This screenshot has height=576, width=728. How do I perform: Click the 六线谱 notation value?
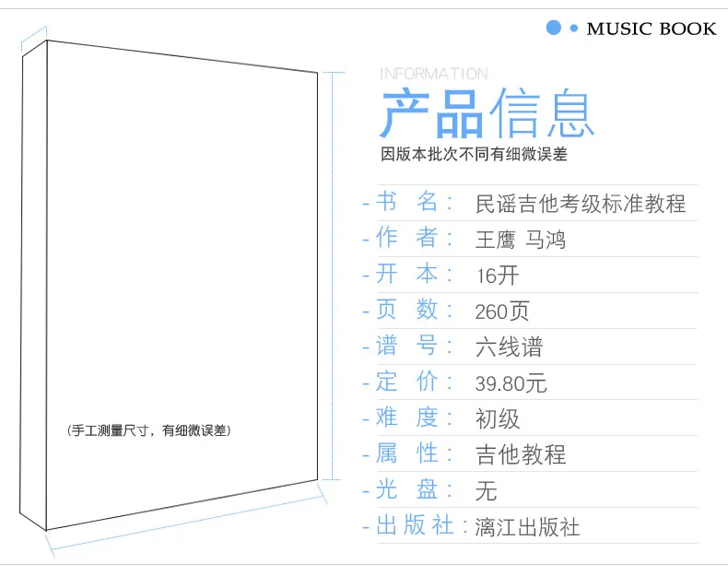[509, 347]
